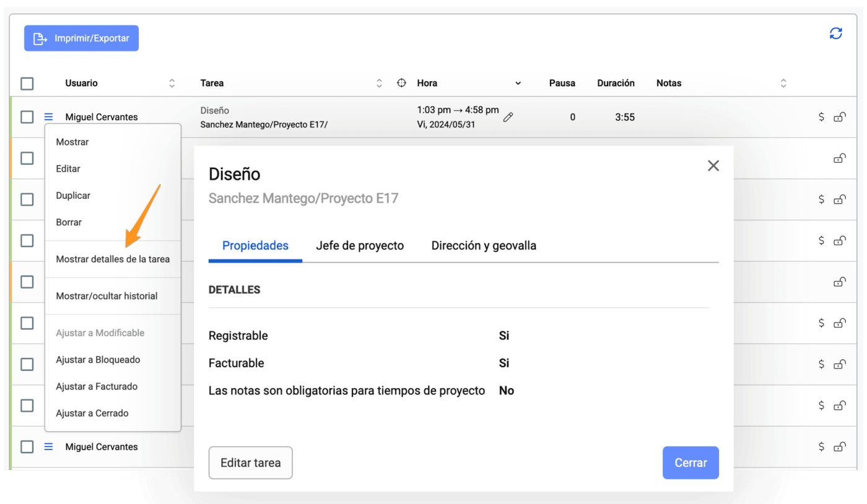
Task: Check the box for bottom Miguel Cervantes row
Action: tap(27, 446)
